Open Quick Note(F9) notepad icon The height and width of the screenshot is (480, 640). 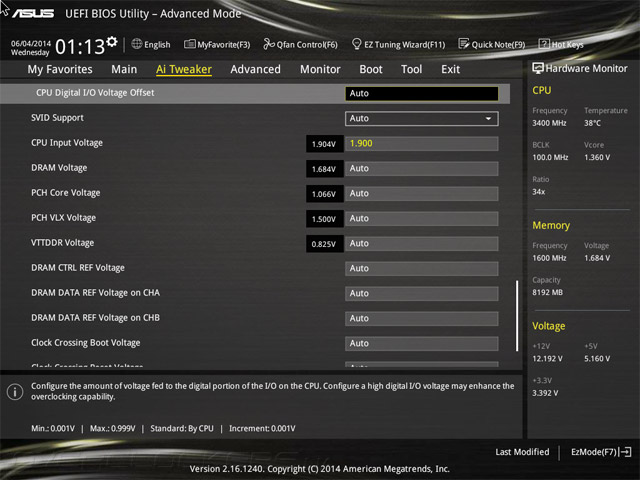464,44
